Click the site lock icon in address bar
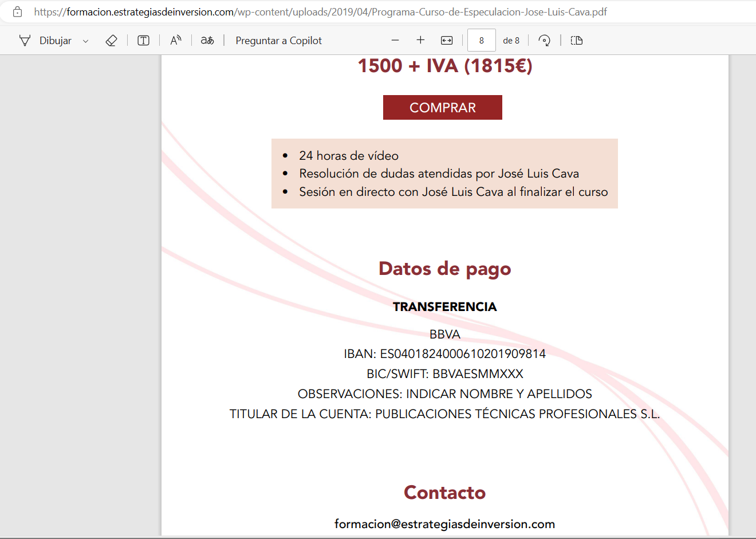This screenshot has height=539, width=756. coord(18,11)
